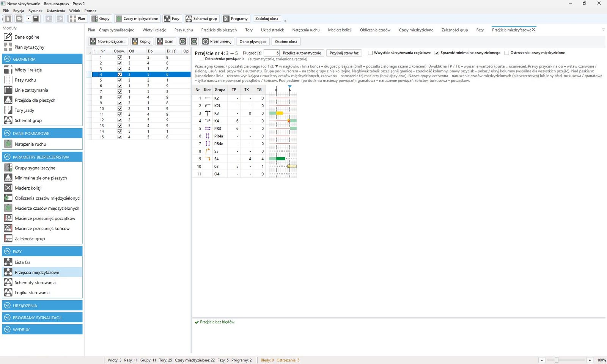Open Macierz kolizji module icon
The width and height of the screenshot is (607, 364).
click(x=8, y=188)
